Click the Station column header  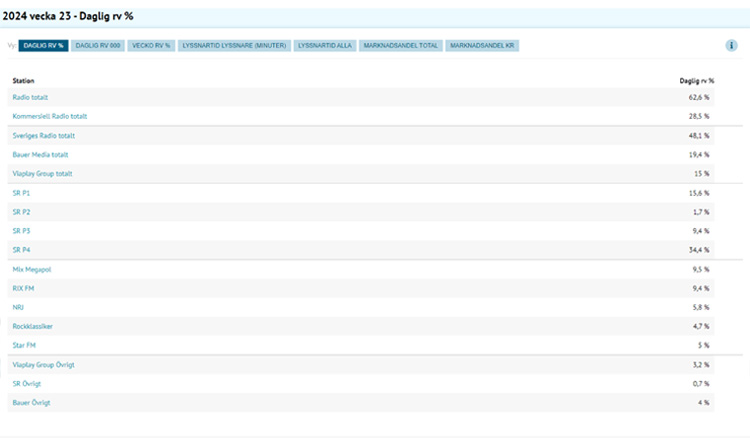pyautogui.click(x=23, y=79)
